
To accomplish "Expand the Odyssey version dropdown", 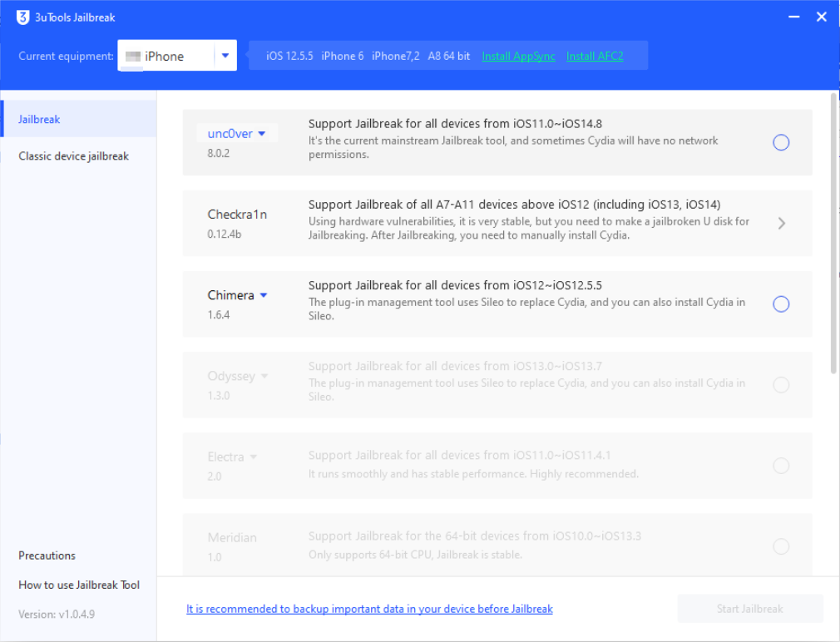I will tap(264, 376).
